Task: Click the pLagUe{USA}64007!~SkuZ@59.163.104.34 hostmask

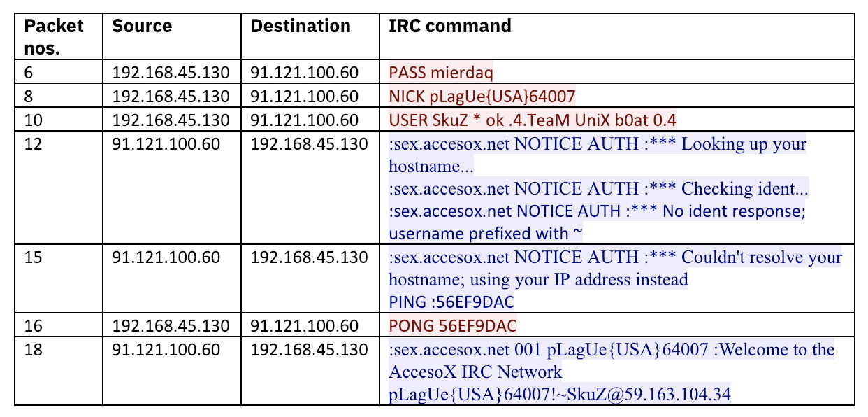Action: coord(560,395)
